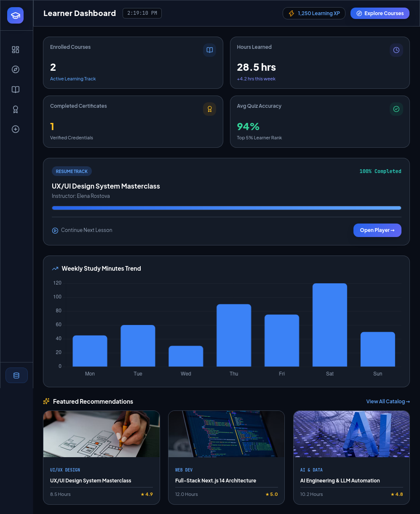Click the Thursday bar in the chart
This screenshot has height=514, width=420.
pyautogui.click(x=234, y=336)
